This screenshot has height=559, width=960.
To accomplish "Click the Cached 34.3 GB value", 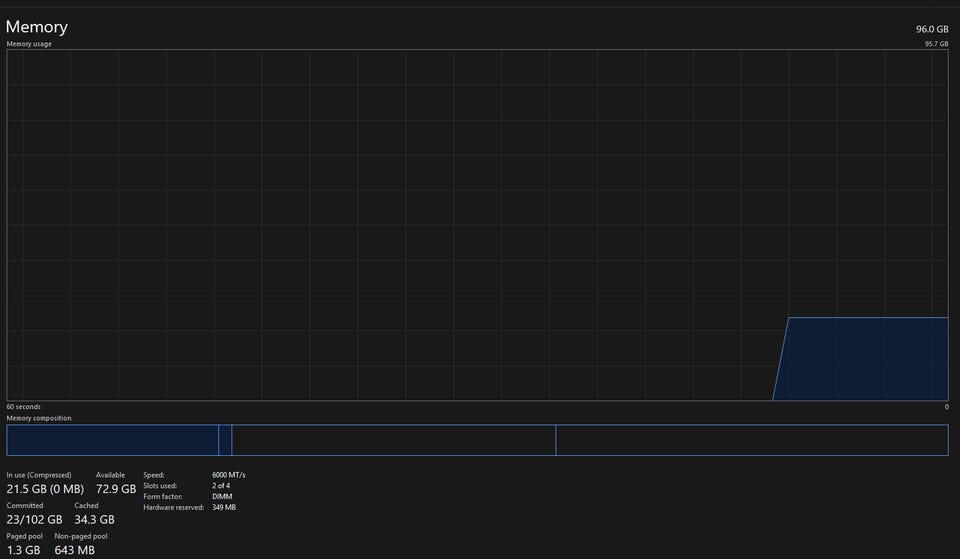I will (94, 520).
